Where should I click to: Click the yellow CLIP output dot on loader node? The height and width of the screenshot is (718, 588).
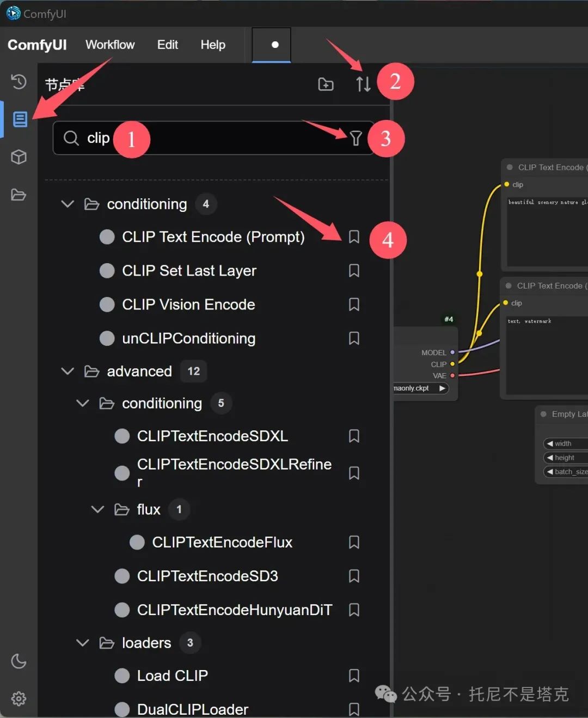tap(452, 364)
